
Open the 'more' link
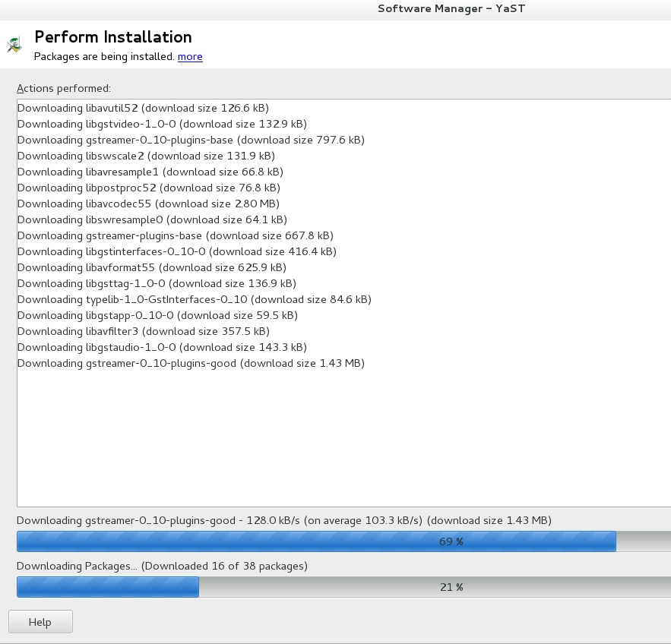pyautogui.click(x=190, y=56)
